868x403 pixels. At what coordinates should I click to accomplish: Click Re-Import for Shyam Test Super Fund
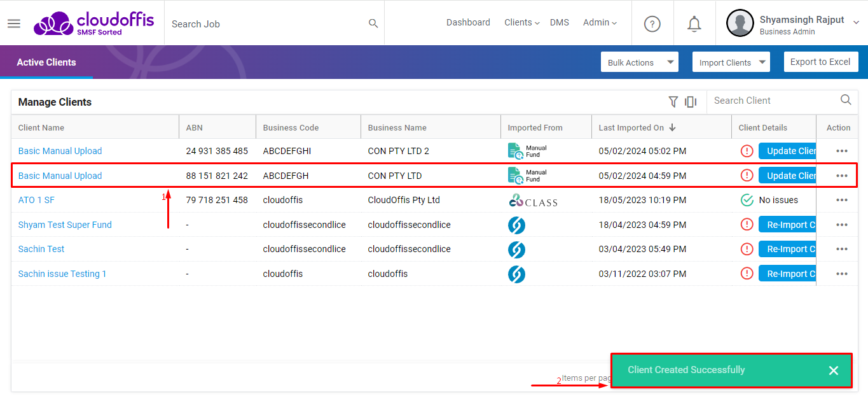click(787, 225)
